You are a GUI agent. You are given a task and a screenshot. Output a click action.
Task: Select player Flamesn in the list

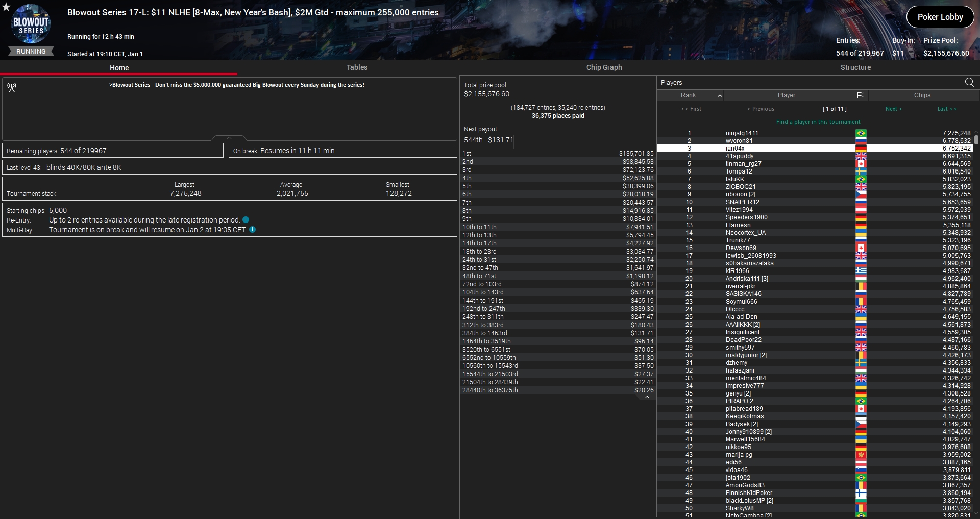[815, 225]
